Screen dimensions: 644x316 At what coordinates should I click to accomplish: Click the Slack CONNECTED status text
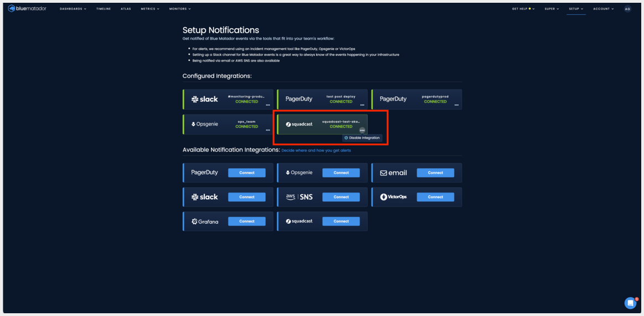(247, 102)
